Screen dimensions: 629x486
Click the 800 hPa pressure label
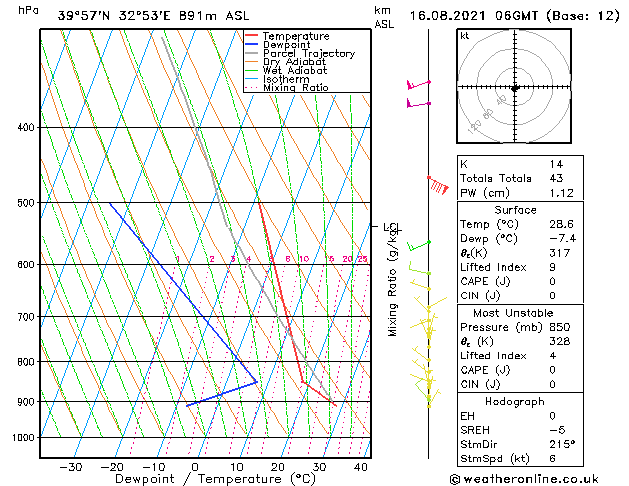(x=26, y=362)
